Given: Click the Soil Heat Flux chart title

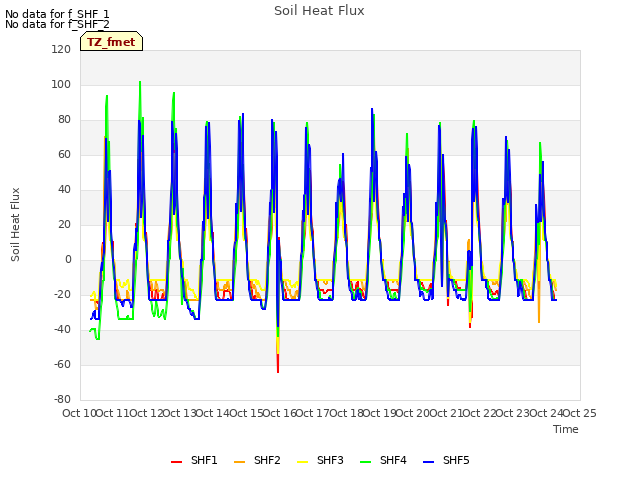Looking at the screenshot, I should pyautogui.click(x=319, y=11).
